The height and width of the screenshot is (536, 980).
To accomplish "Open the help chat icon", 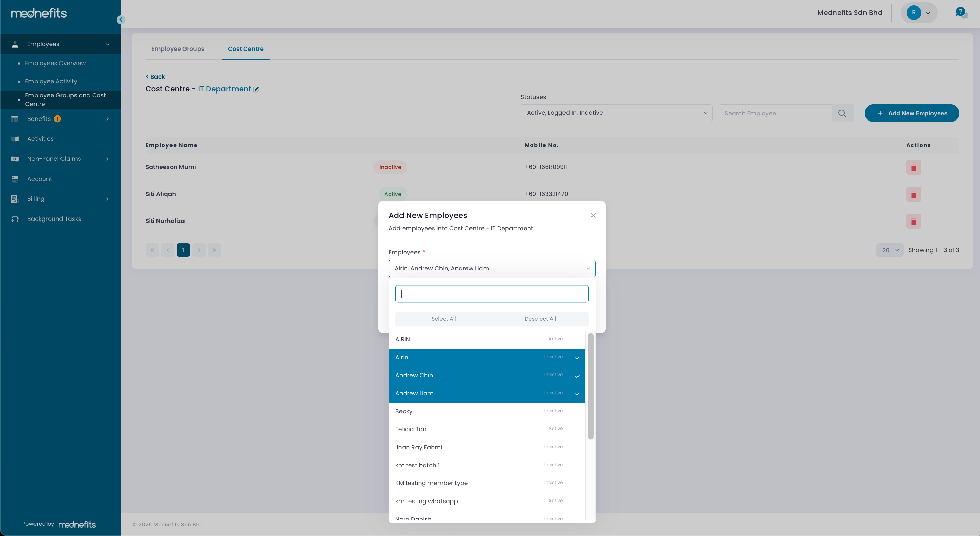I will pos(961,13).
